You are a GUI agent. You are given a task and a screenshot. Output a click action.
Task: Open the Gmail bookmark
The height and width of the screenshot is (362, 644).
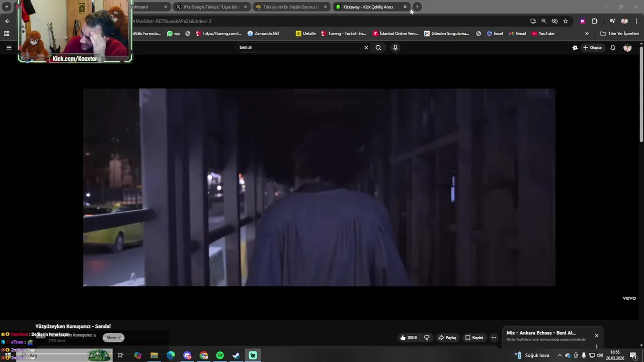point(517,34)
